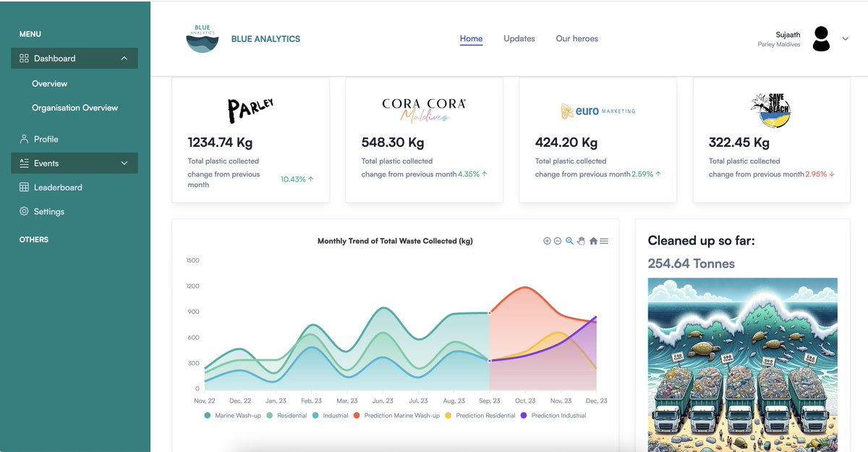The width and height of the screenshot is (868, 452).
Task: Click the Oct, 23 axis label
Action: 525,401
